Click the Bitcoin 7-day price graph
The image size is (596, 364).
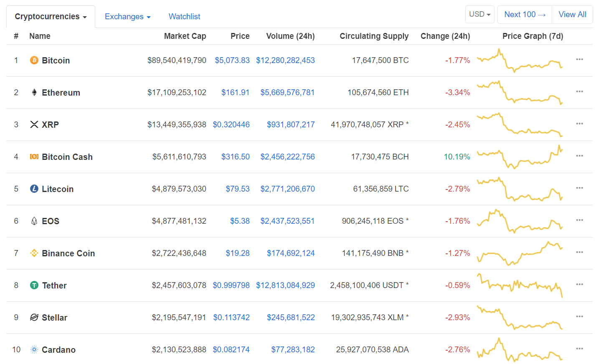[520, 61]
